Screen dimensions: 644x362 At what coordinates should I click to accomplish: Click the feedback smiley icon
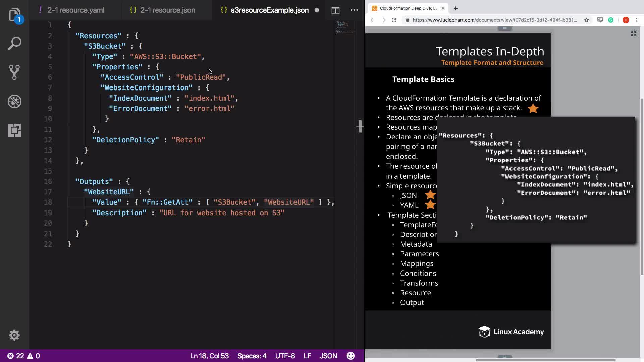tap(351, 356)
